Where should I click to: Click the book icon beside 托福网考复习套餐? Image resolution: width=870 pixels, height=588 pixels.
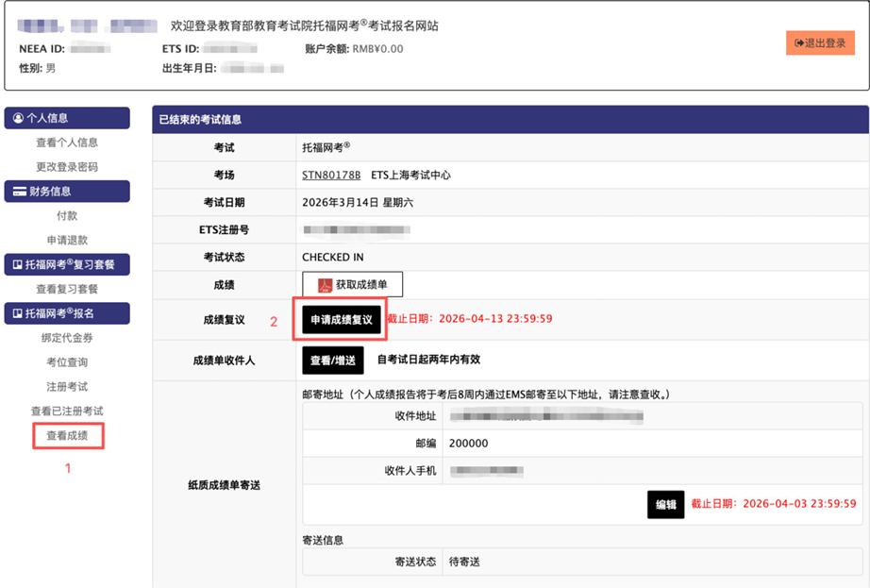(18, 264)
